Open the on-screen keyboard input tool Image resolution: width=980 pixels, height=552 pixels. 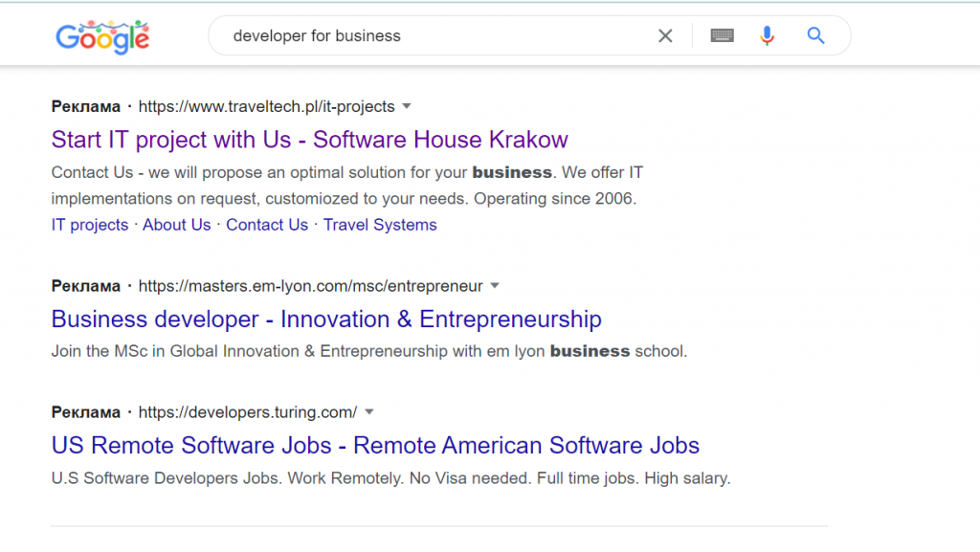(723, 36)
